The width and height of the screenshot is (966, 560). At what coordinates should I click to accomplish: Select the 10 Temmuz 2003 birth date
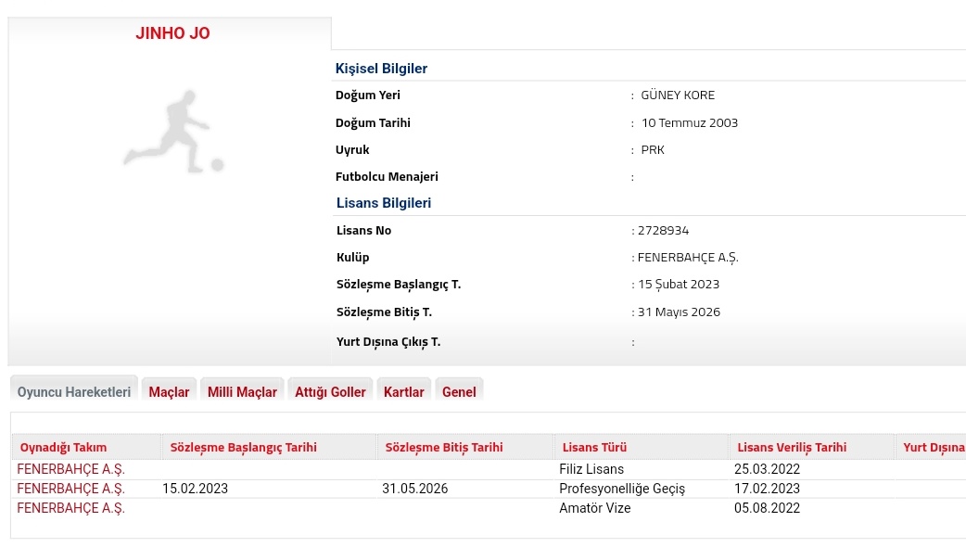click(690, 122)
